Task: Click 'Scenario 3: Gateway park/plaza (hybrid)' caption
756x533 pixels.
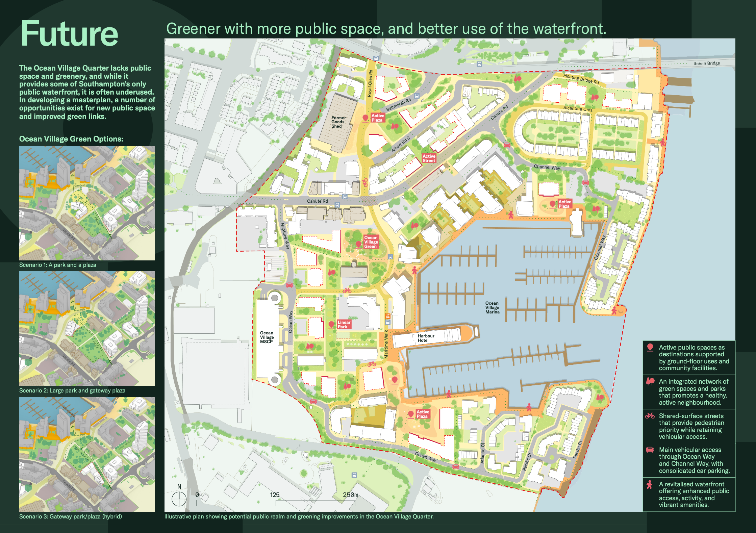Action: coord(71,516)
